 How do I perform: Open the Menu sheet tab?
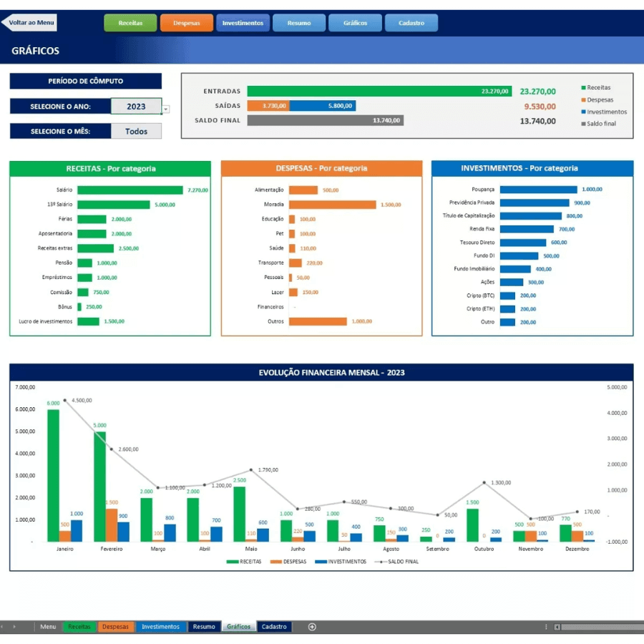48,627
